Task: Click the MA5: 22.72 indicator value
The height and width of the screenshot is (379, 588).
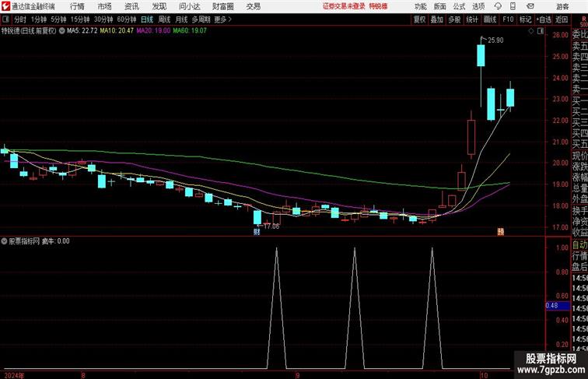Action: (x=82, y=31)
